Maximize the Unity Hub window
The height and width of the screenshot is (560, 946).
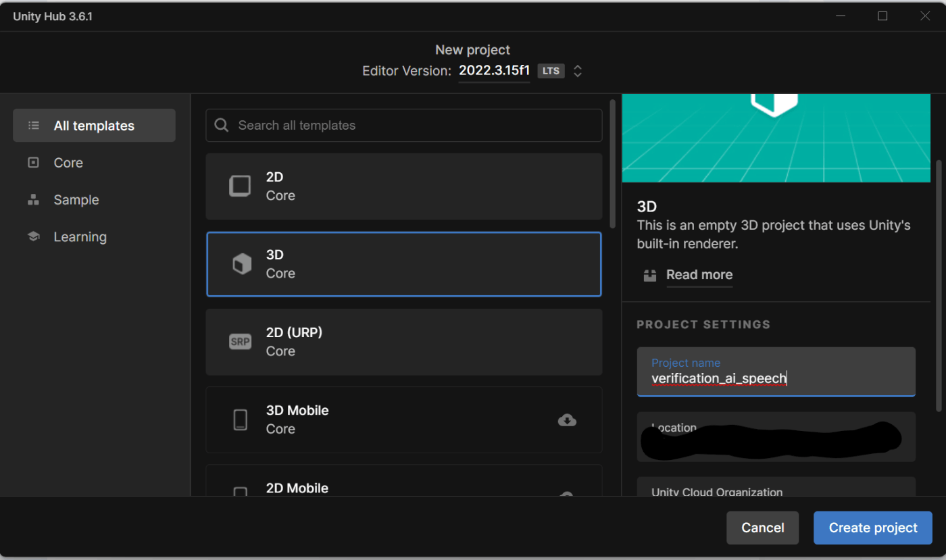(x=882, y=16)
